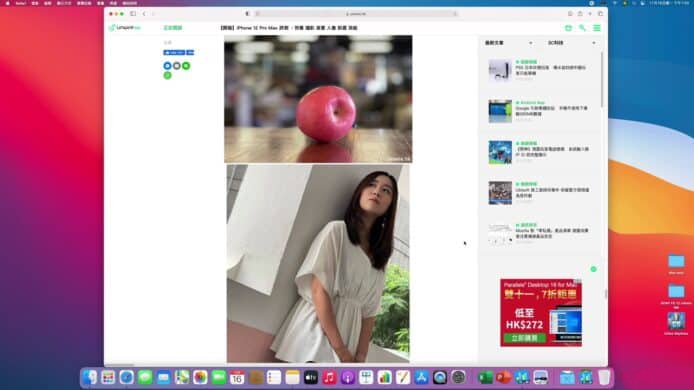Image resolution: width=694 pixels, height=390 pixels.
Task: Show Safari tab overview
Action: [x=600, y=14]
